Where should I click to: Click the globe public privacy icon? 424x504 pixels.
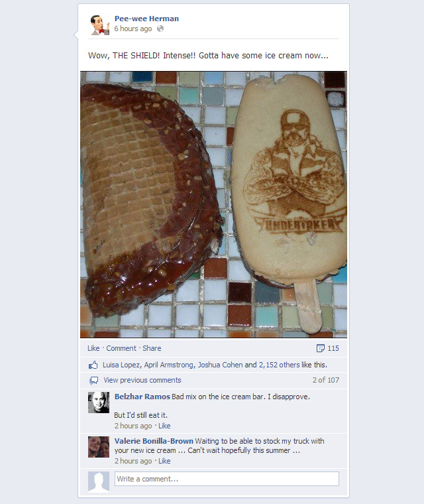(x=160, y=29)
